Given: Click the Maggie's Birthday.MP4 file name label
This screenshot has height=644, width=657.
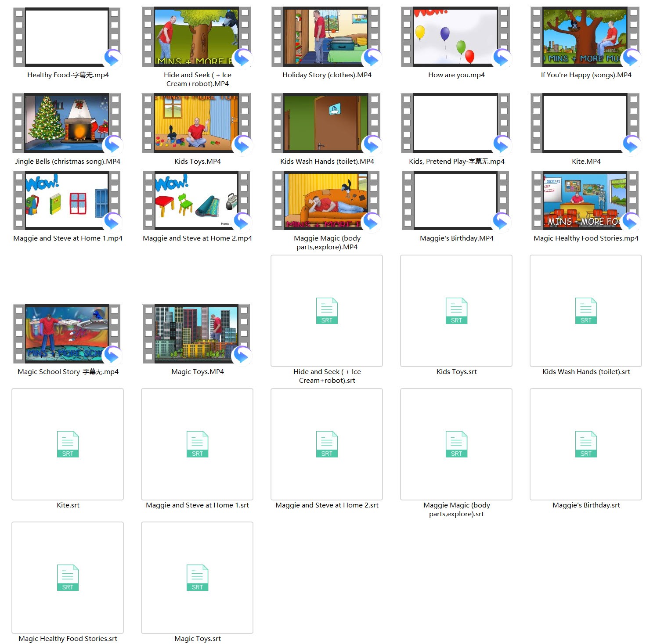Looking at the screenshot, I should (456, 238).
